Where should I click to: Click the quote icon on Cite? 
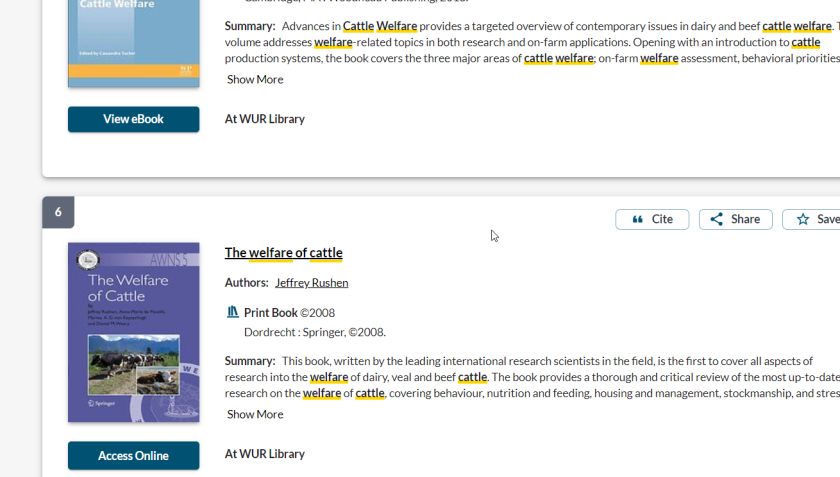[637, 220]
